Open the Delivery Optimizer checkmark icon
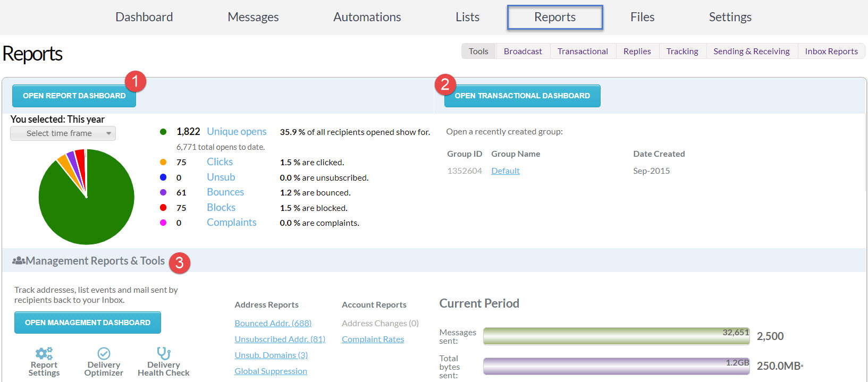This screenshot has width=868, height=382. (104, 353)
